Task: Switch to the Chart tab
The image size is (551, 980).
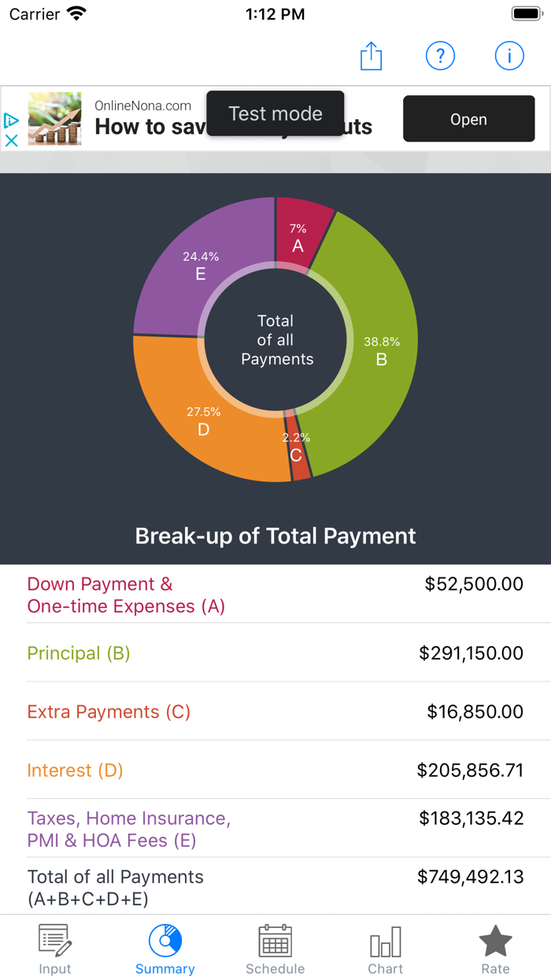Action: tap(385, 949)
